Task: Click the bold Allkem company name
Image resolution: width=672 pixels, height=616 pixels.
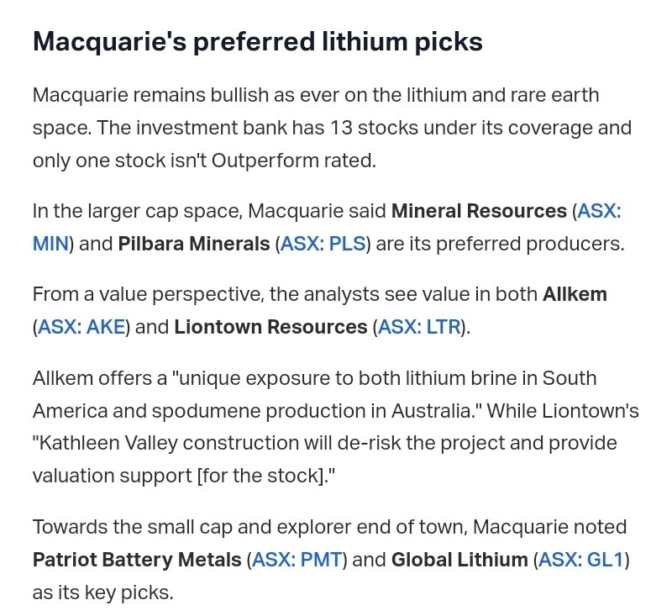Action: click(575, 294)
